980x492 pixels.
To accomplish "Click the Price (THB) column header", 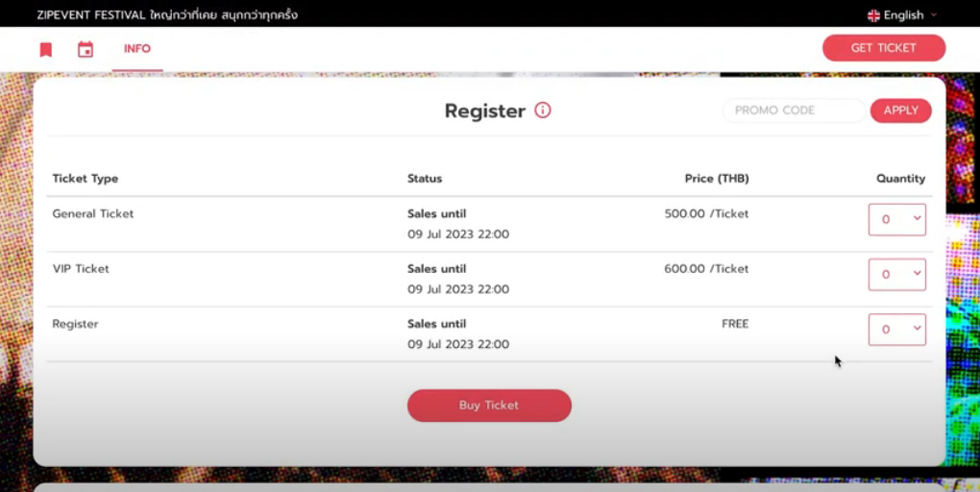I will (717, 179).
